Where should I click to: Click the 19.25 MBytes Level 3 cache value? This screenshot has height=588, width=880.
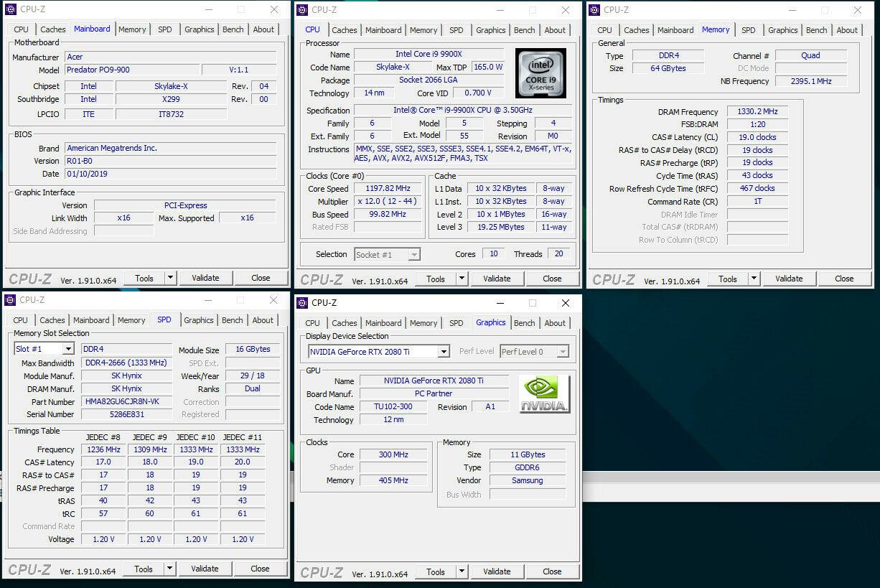[x=500, y=227]
